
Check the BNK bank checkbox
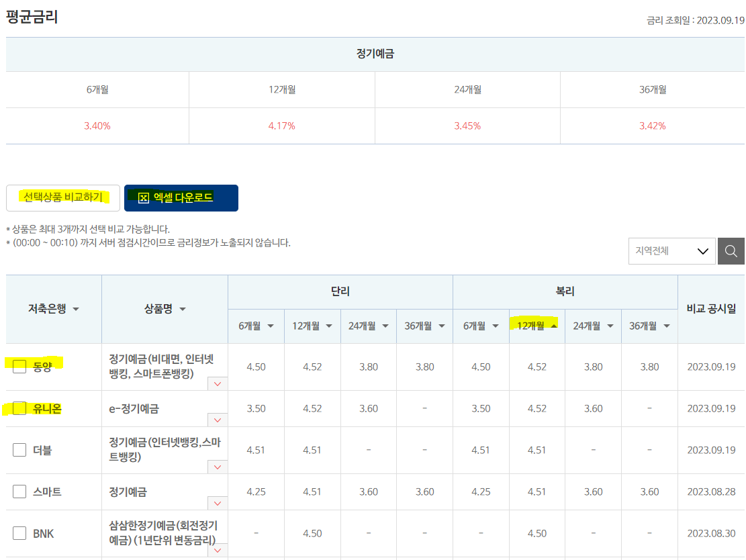pyautogui.click(x=19, y=533)
